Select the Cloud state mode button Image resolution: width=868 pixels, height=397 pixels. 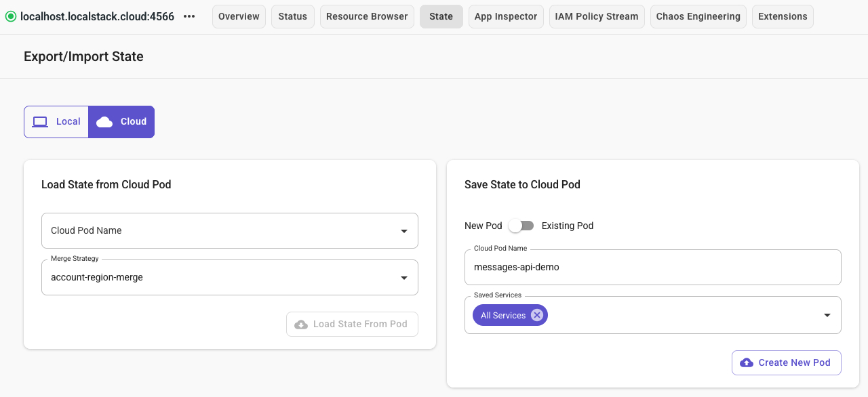[x=121, y=122]
